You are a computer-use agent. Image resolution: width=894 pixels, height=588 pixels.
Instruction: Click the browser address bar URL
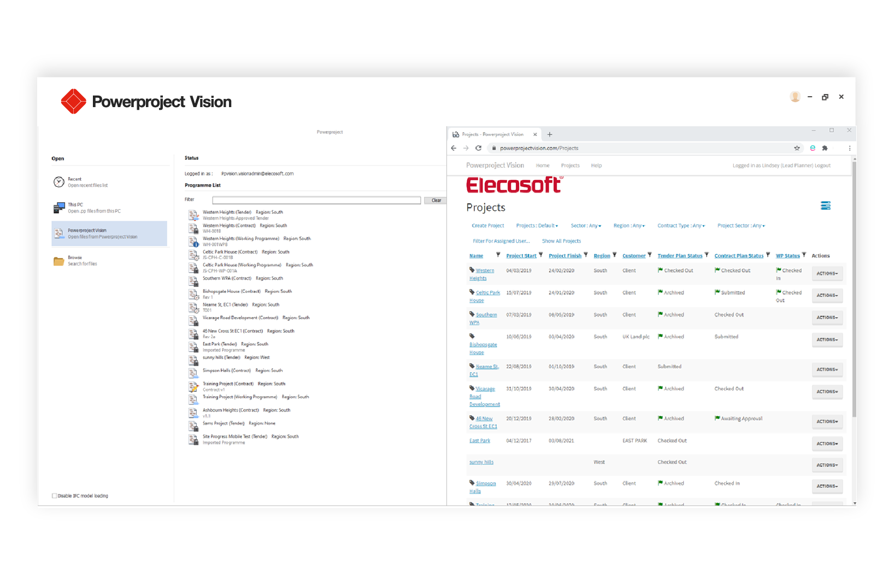point(539,148)
